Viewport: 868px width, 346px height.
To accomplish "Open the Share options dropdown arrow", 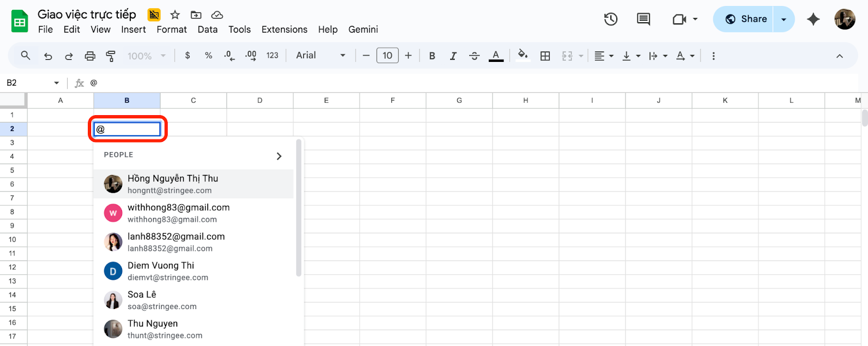I will pyautogui.click(x=783, y=20).
